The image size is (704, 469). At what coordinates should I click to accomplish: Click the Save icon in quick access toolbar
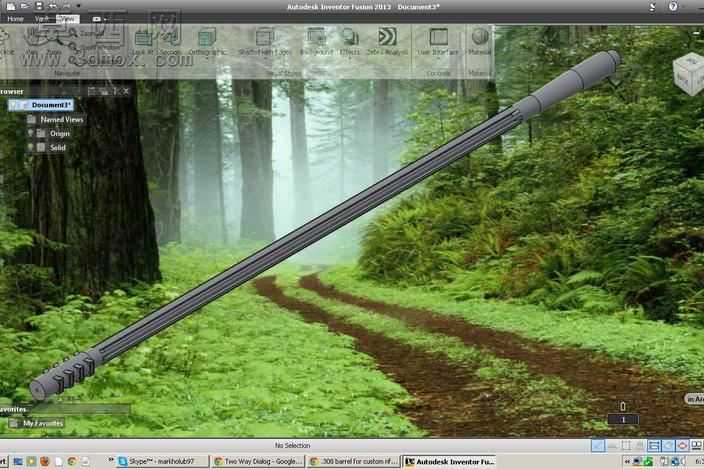[39, 6]
